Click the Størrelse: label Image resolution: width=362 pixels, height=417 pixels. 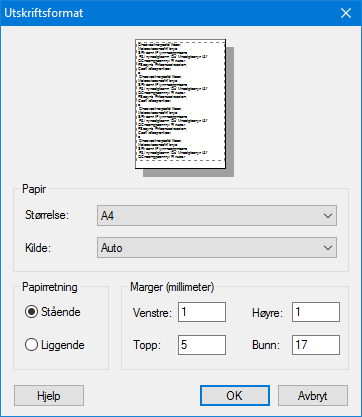tap(47, 215)
